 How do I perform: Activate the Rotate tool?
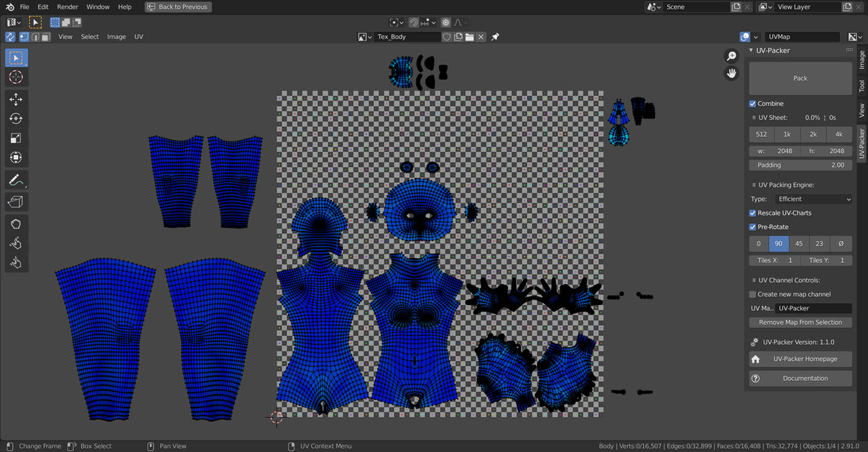(x=16, y=119)
